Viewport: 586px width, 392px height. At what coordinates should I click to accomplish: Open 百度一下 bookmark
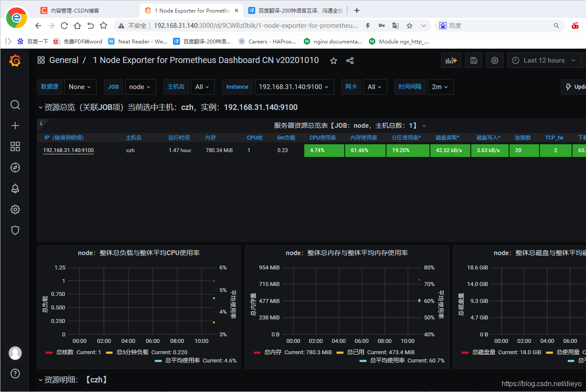click(33, 41)
